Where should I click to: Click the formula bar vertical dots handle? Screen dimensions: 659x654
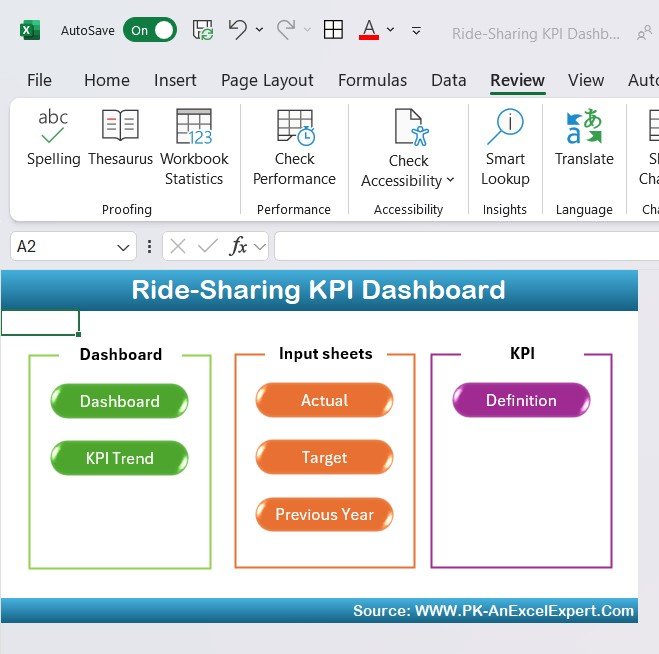coord(149,246)
